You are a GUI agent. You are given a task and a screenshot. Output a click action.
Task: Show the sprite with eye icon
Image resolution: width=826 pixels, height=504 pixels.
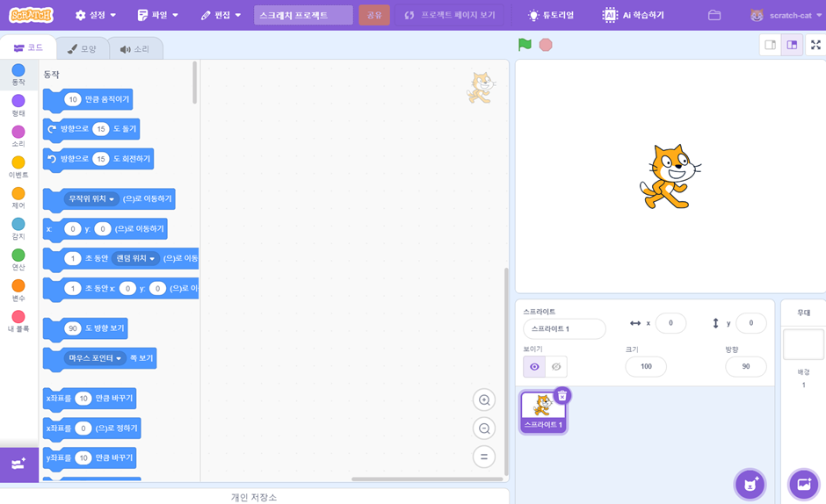pyautogui.click(x=534, y=366)
